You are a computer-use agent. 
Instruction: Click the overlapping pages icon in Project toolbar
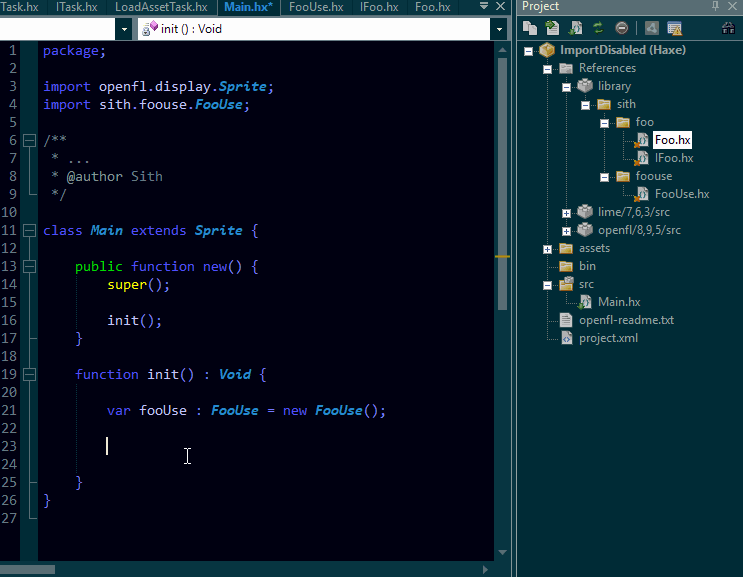530,28
